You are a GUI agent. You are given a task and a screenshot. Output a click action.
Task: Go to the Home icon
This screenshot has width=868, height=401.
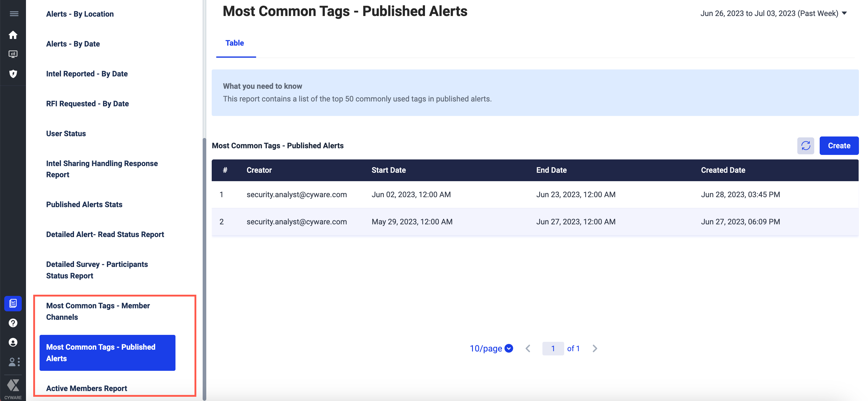[x=13, y=35]
